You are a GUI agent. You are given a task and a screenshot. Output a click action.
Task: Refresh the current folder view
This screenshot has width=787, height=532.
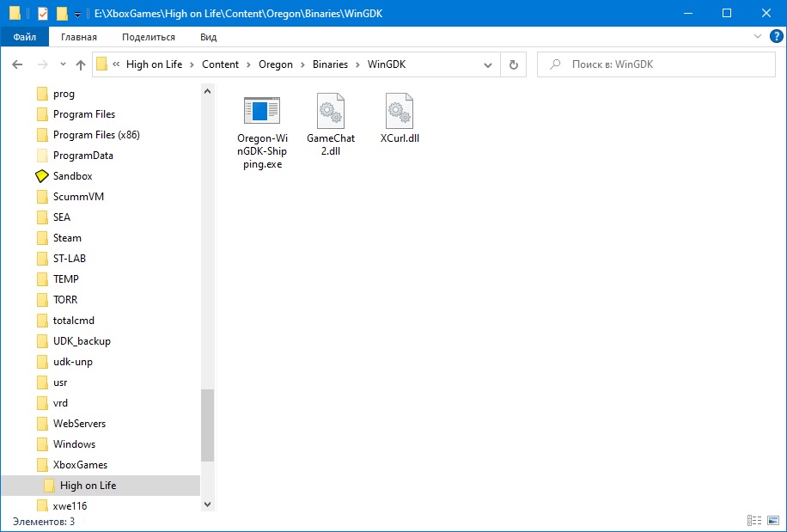tap(513, 64)
